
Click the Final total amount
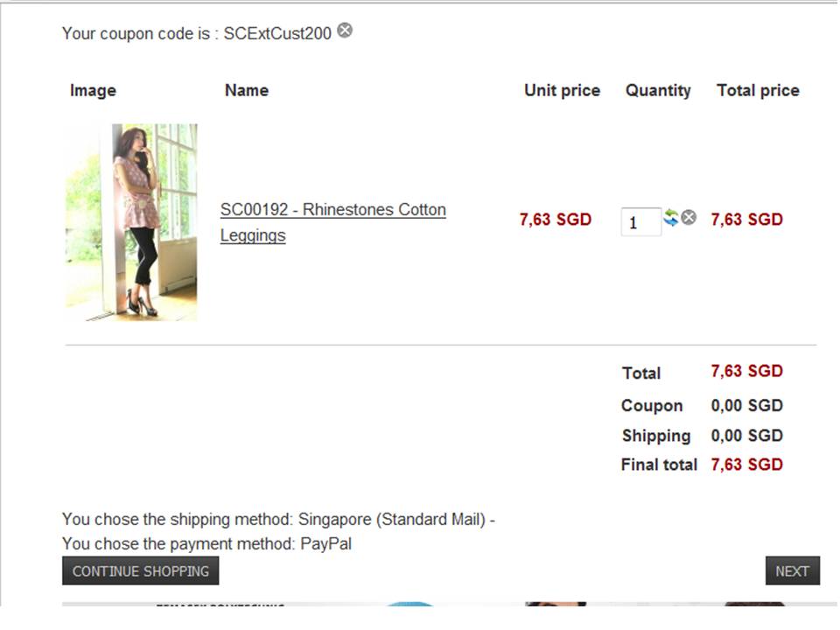[746, 465]
